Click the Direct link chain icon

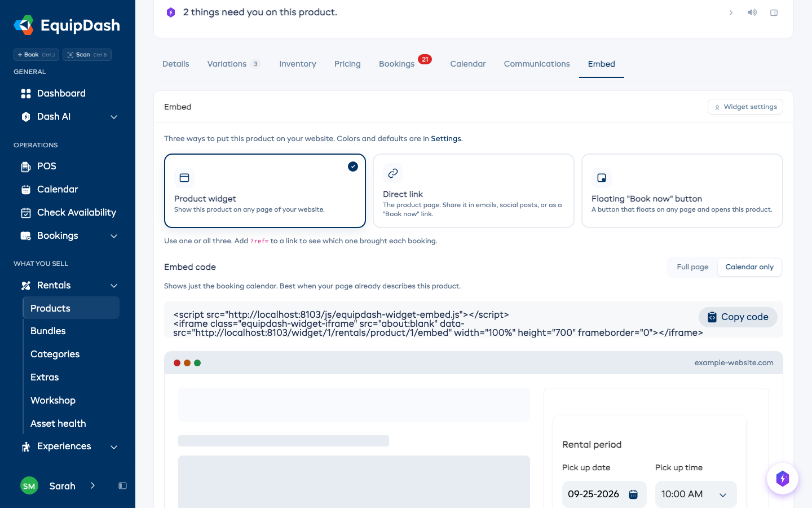(393, 173)
